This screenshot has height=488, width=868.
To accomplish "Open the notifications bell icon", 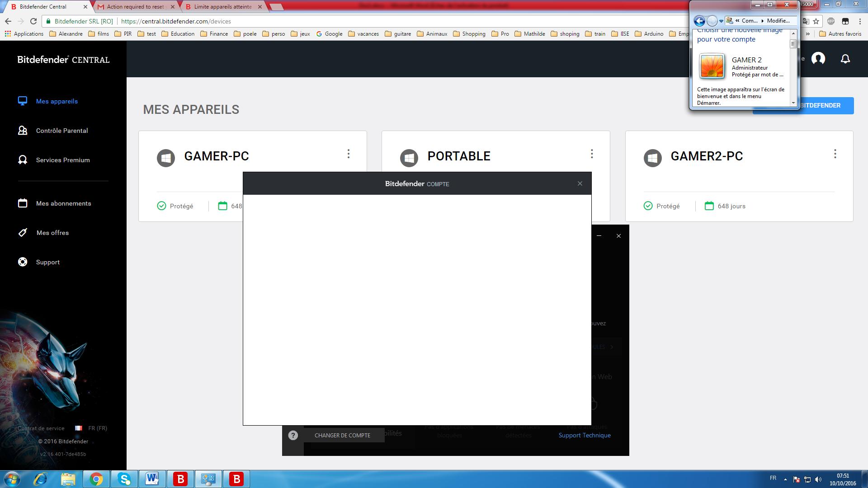I will point(845,59).
